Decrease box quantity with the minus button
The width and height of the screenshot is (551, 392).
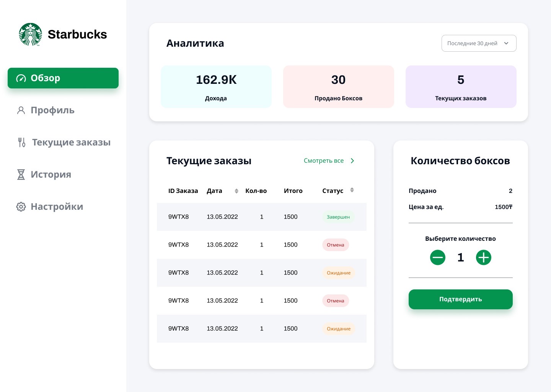tap(437, 257)
